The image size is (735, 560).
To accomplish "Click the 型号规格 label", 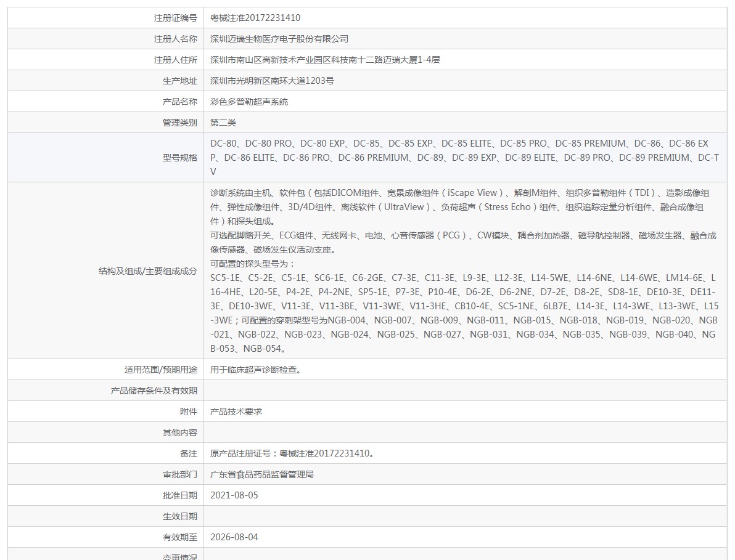I will (x=179, y=158).
